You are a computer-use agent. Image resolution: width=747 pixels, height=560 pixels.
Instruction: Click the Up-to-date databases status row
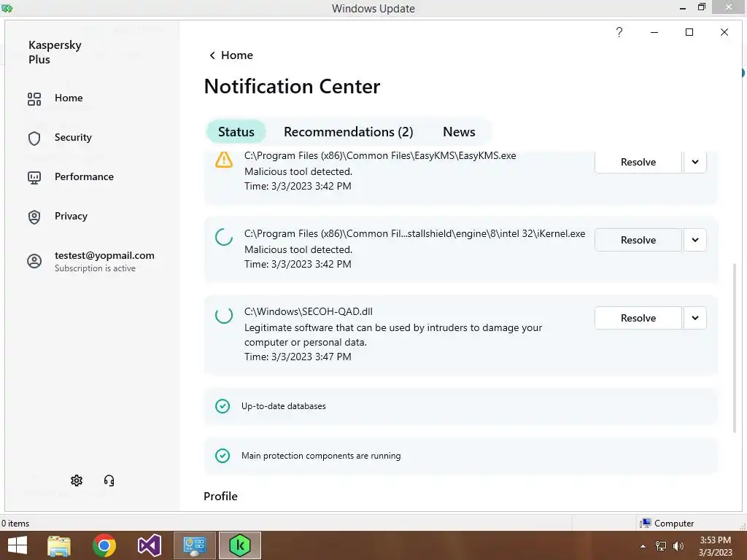pos(461,406)
